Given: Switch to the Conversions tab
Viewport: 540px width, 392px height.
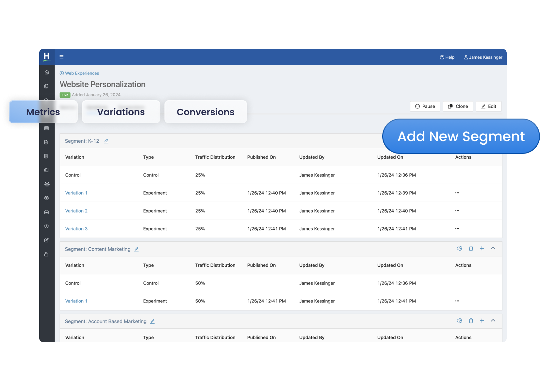Looking at the screenshot, I should (205, 112).
